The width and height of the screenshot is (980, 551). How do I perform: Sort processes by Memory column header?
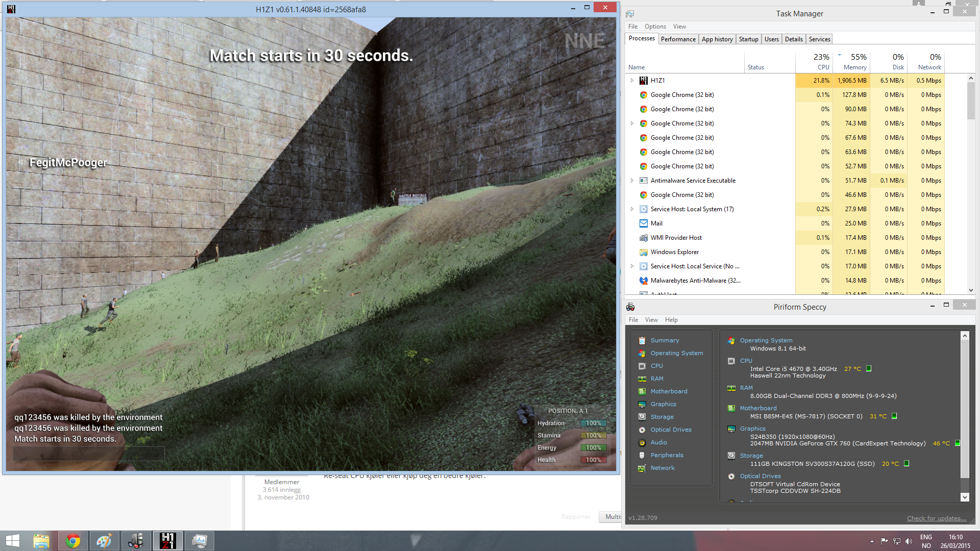pyautogui.click(x=851, y=62)
